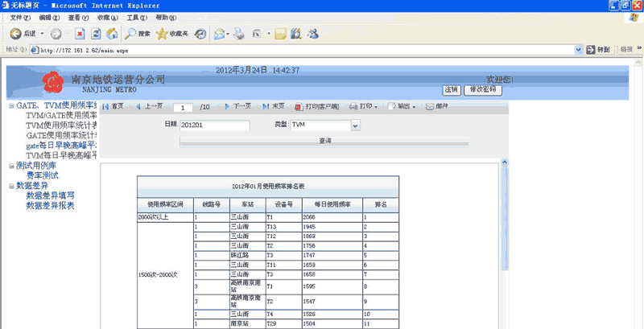
Task: Open the Mail icon dropdown arrow
Action: [x=228, y=34]
